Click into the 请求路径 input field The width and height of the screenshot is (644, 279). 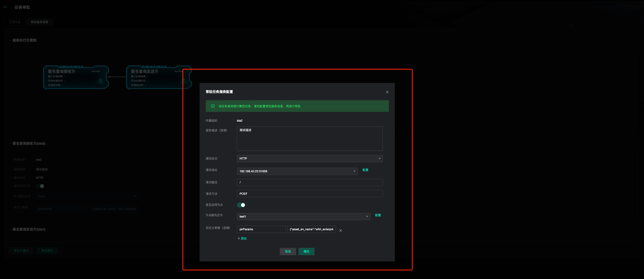point(309,182)
